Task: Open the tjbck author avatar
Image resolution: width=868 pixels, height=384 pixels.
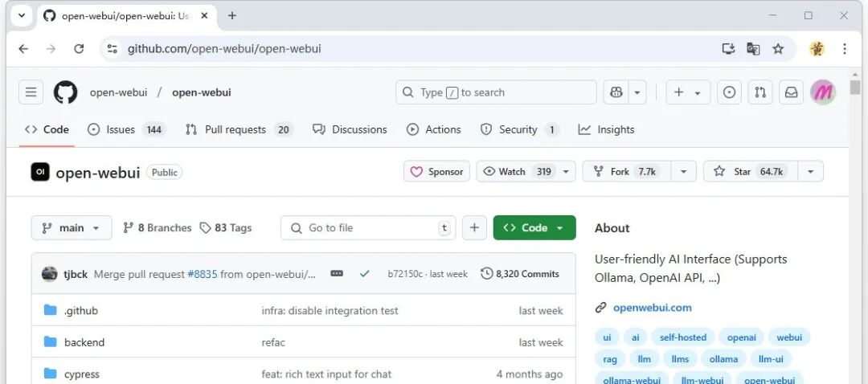Action: coord(50,274)
